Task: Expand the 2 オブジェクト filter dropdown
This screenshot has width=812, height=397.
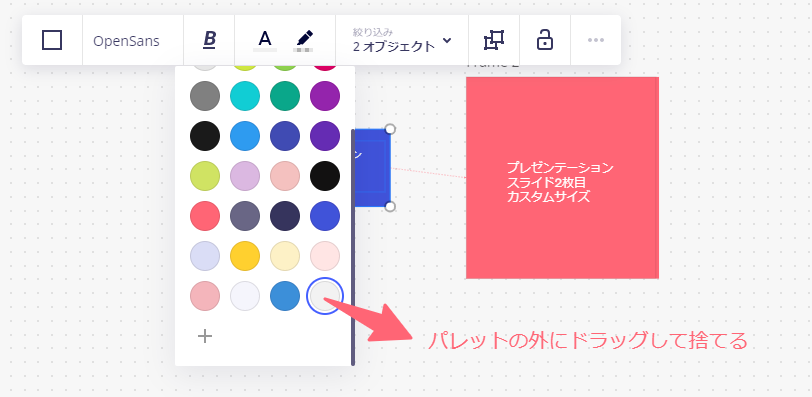Action: pyautogui.click(x=402, y=41)
